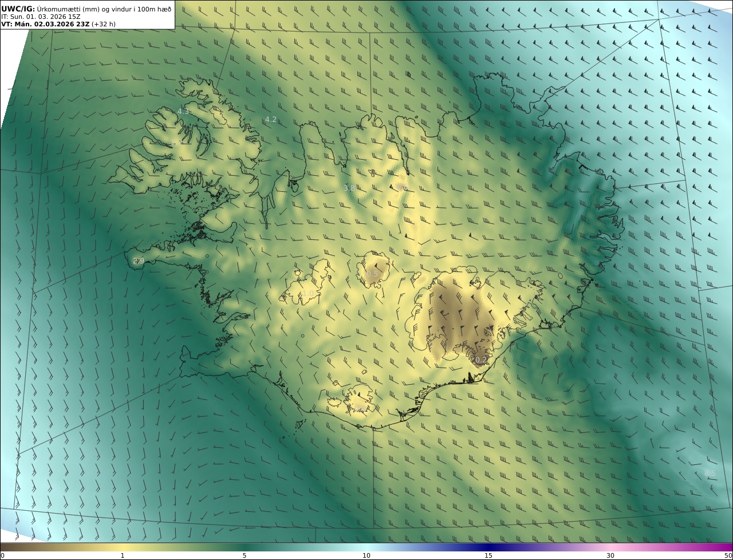The height and width of the screenshot is (560, 733).
Task: Click the colorbar tick labeled 30
Action: tap(610, 555)
